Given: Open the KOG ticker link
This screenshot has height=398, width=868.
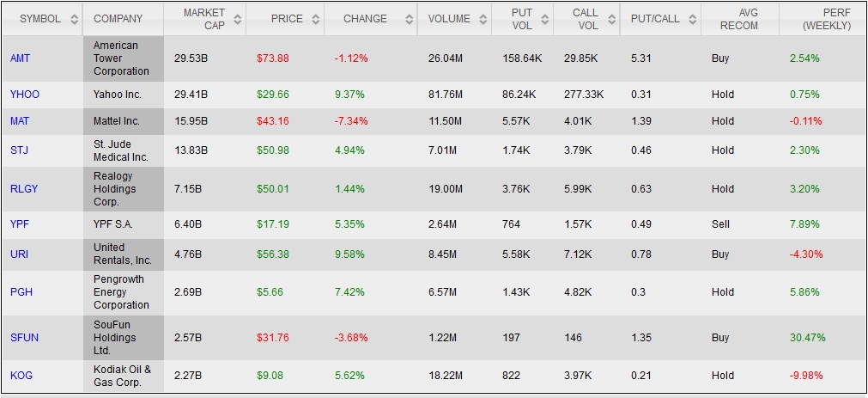Looking at the screenshot, I should (21, 376).
